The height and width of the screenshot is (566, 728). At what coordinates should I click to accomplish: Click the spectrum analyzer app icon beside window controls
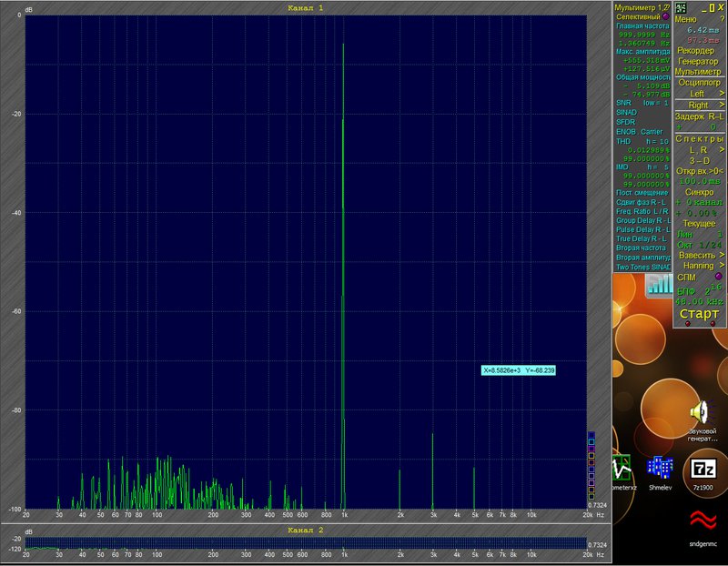[x=681, y=8]
